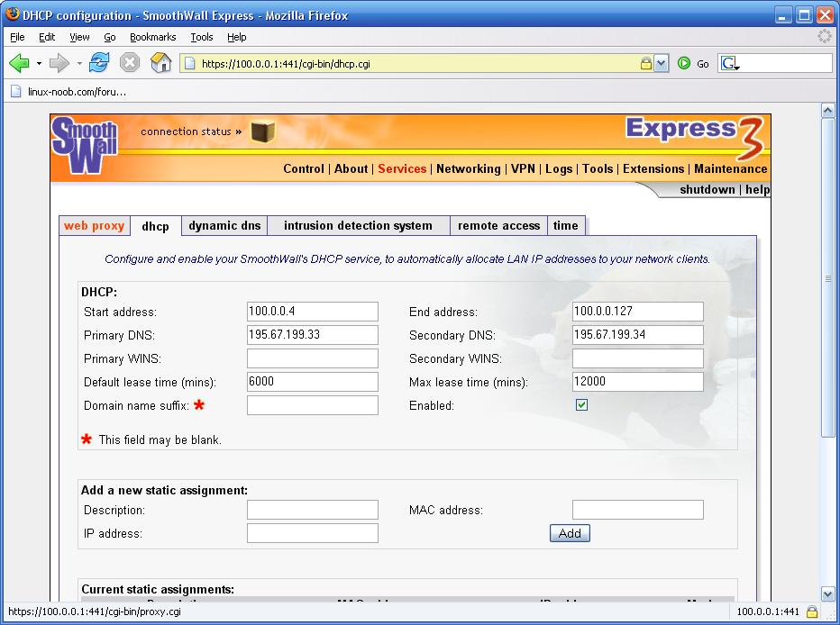
Task: Click the linux-noob.com bookmark page icon
Action: pyautogui.click(x=16, y=92)
